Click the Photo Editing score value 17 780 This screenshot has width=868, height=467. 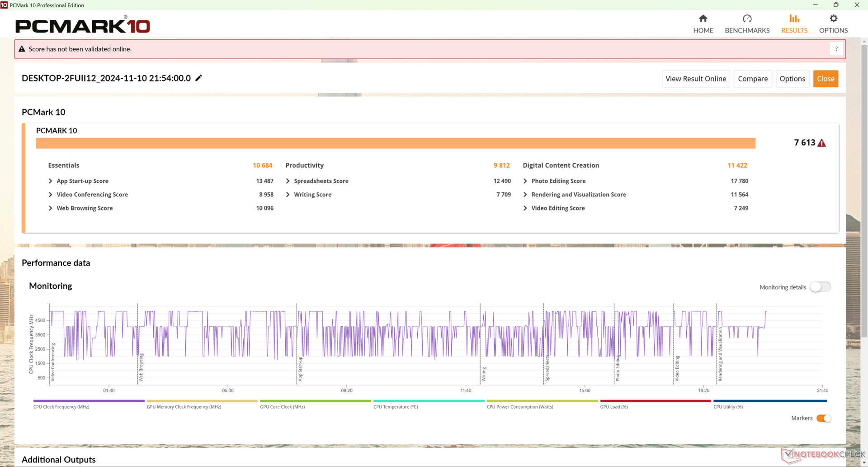[739, 181]
